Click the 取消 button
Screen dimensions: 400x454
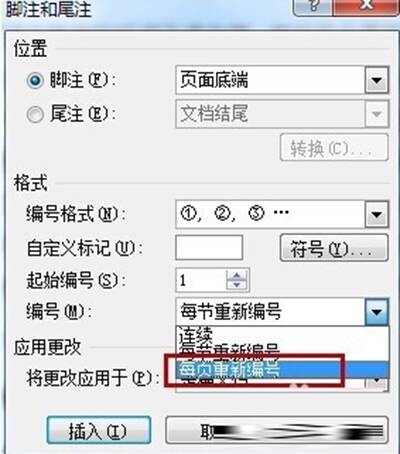click(277, 431)
